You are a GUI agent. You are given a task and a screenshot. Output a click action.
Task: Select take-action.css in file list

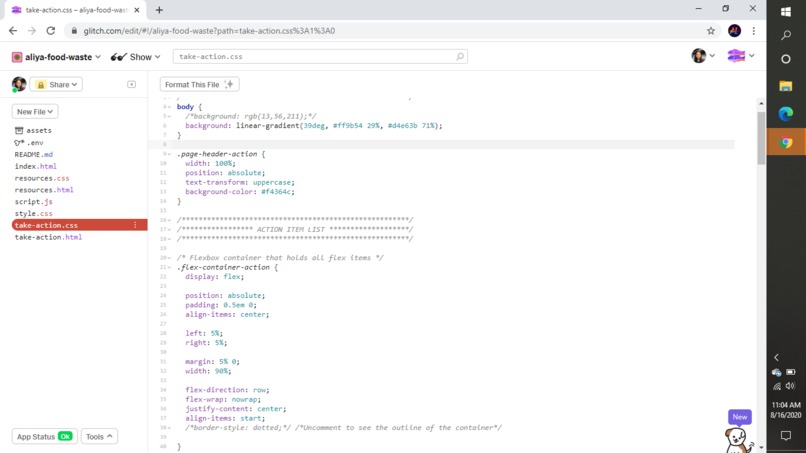[x=79, y=225]
